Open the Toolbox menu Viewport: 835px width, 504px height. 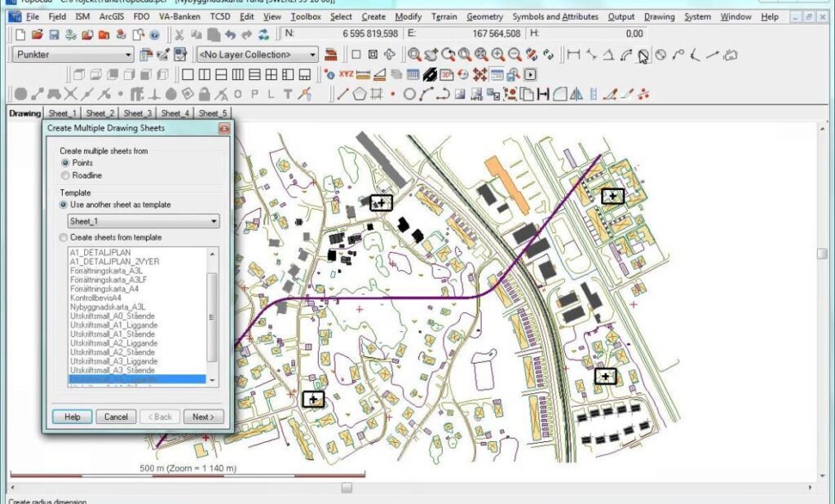tap(306, 16)
